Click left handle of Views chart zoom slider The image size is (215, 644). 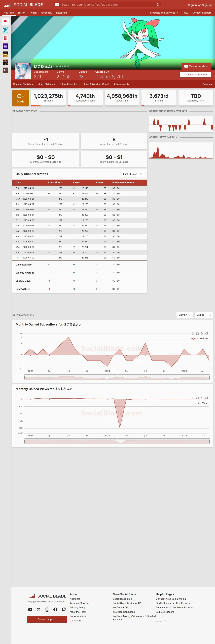point(24,442)
